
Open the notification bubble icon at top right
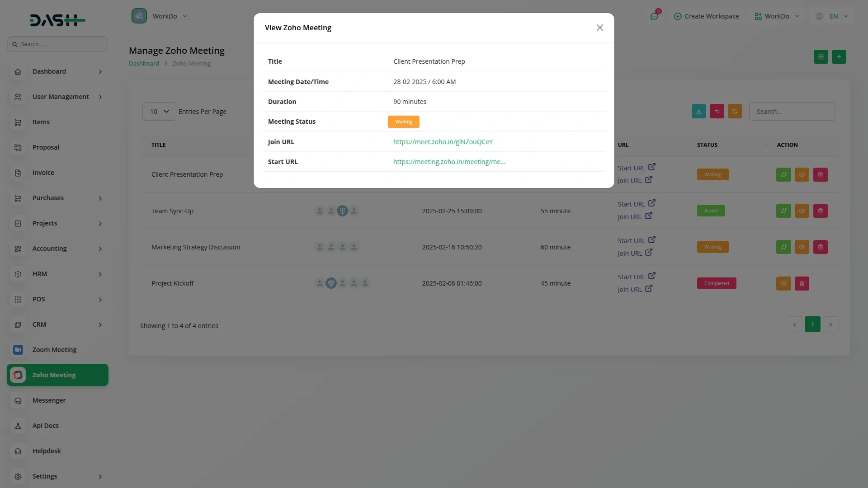(654, 16)
